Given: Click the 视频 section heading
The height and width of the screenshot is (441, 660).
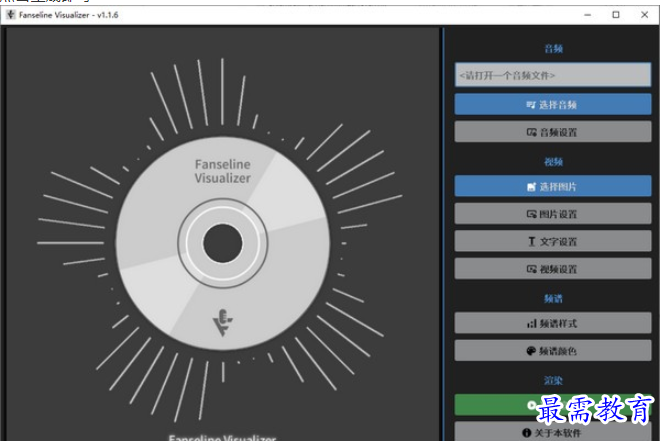Looking at the screenshot, I should (x=553, y=162).
